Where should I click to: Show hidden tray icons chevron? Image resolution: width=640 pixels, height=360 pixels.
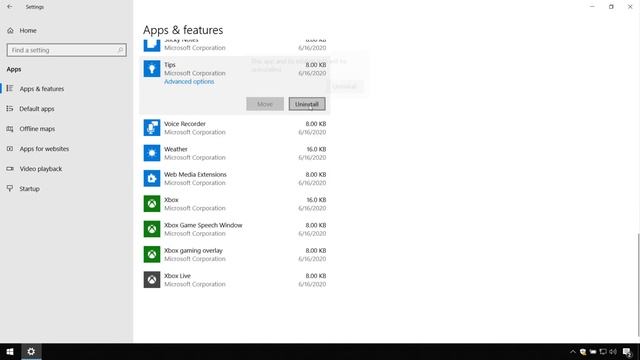click(x=573, y=351)
